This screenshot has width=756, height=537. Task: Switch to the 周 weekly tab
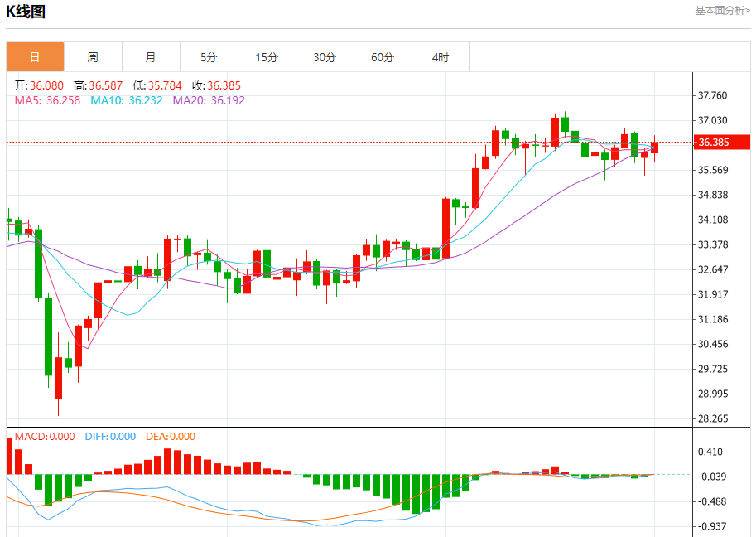93,57
